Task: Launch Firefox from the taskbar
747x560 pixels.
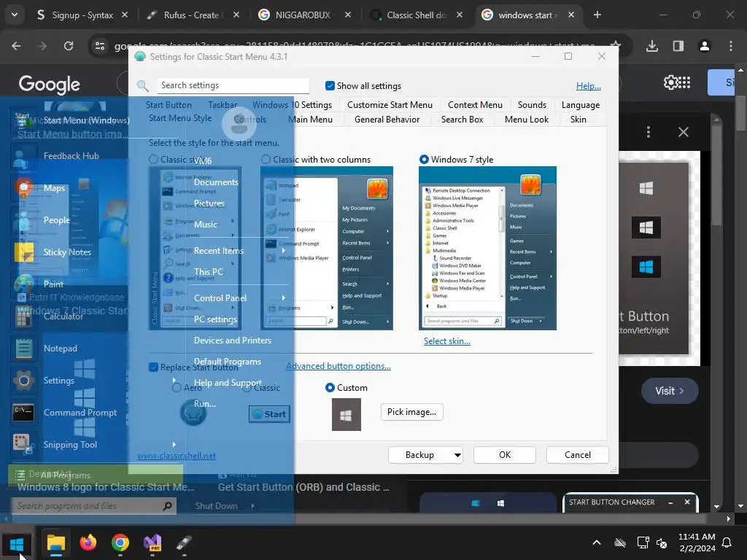Action: coord(88,542)
